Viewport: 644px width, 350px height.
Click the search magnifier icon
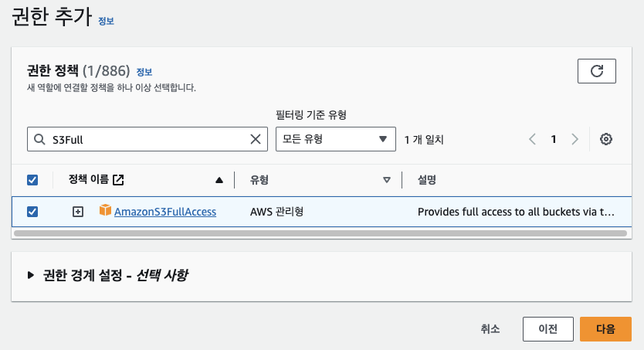click(39, 139)
